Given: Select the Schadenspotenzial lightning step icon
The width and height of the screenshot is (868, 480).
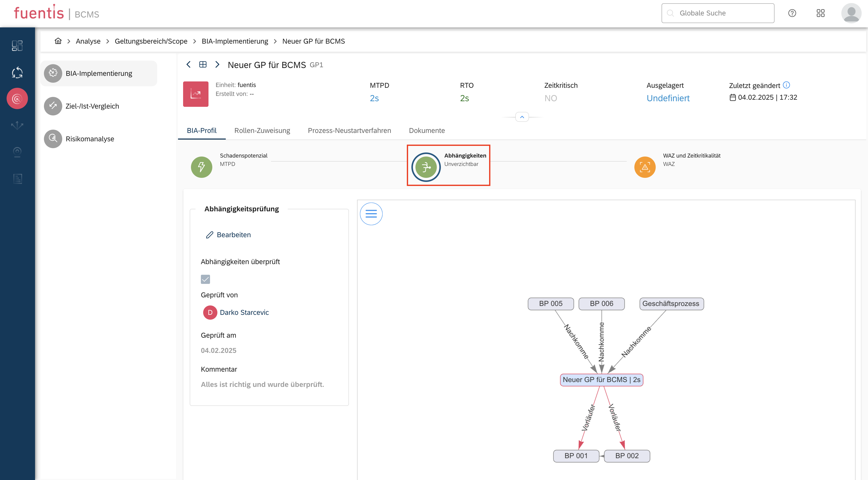Looking at the screenshot, I should tap(201, 167).
